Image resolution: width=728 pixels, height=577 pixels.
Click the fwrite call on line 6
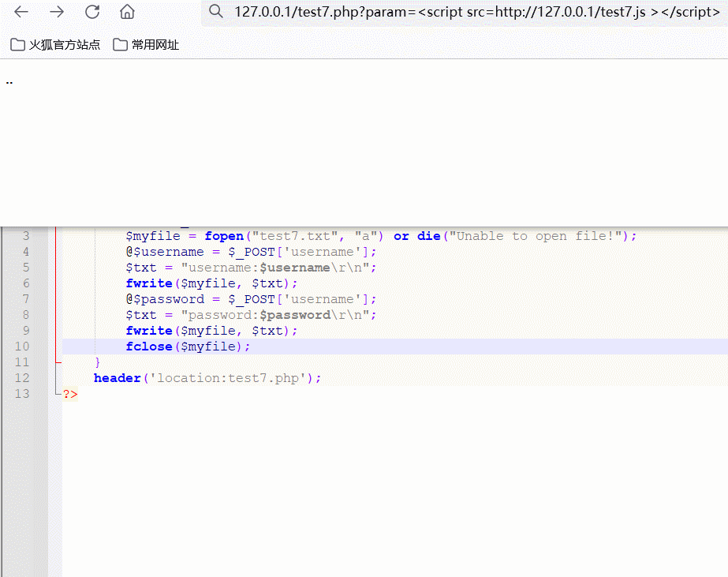coord(149,283)
